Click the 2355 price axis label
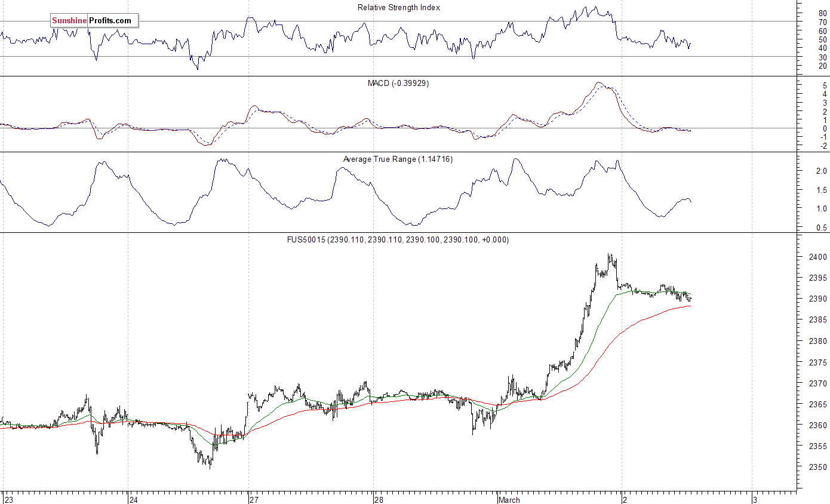Image resolution: width=830 pixels, height=504 pixels. tap(817, 446)
